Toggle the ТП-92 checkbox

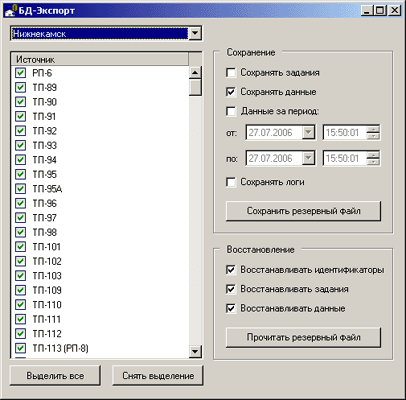[x=20, y=131]
